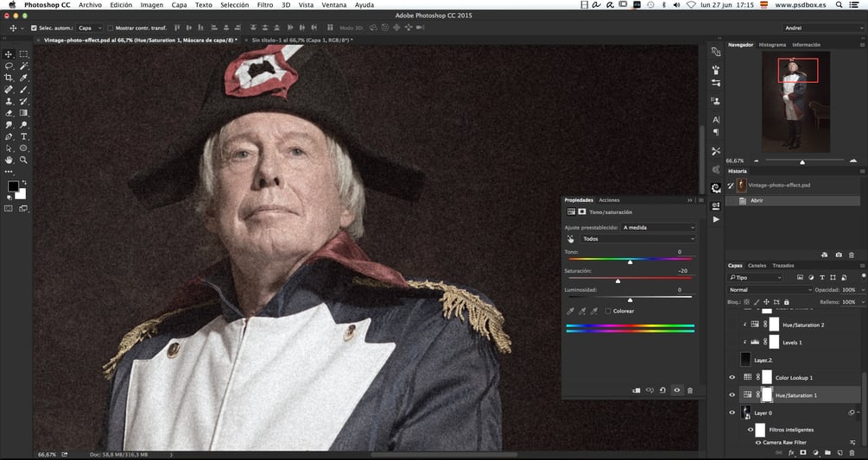Select the Hand tool
Image resolution: width=868 pixels, height=460 pixels.
coord(9,160)
